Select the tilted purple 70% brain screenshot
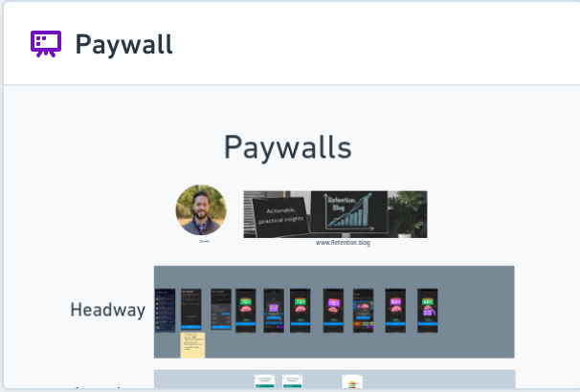The width and height of the screenshot is (580, 392). (x=333, y=311)
